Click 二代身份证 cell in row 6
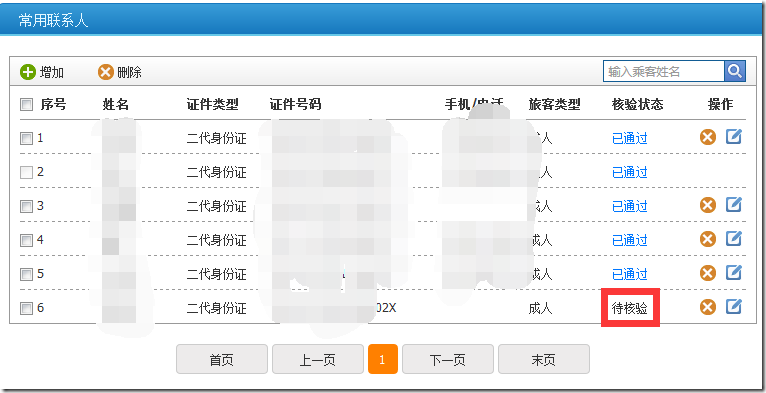The image size is (766, 393). 216,308
